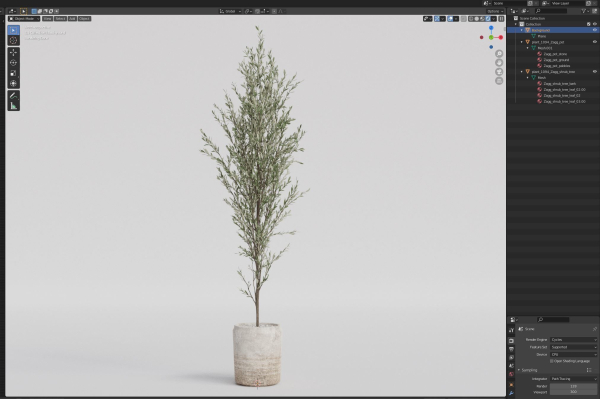Open the Device CPU dropdown
The width and height of the screenshot is (600, 399).
click(573, 355)
